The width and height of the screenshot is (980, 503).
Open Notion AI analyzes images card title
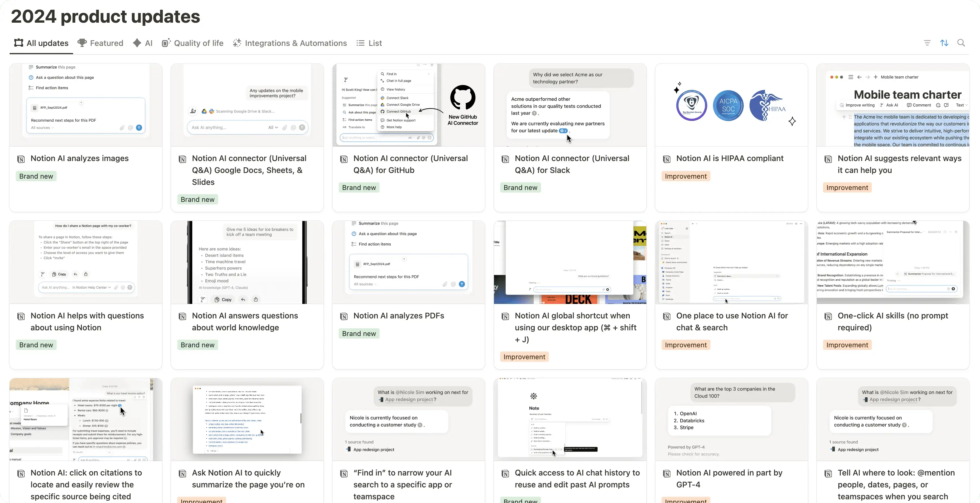(80, 158)
